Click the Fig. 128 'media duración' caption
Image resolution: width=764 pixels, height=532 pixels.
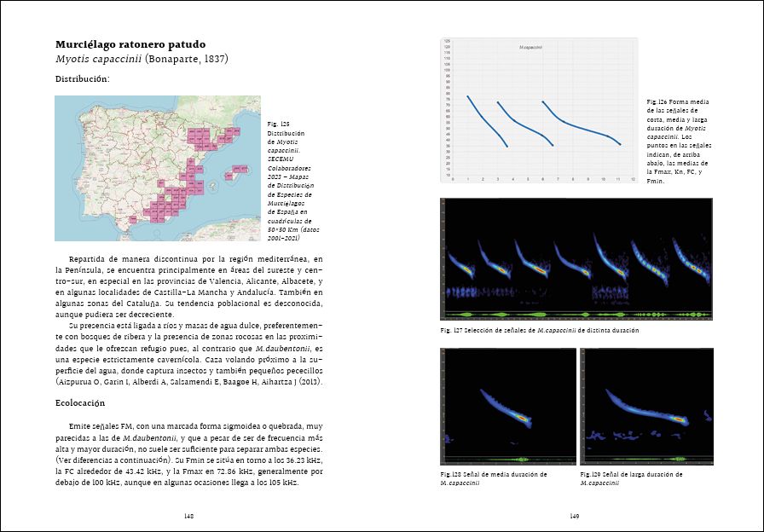pyautogui.click(x=494, y=478)
